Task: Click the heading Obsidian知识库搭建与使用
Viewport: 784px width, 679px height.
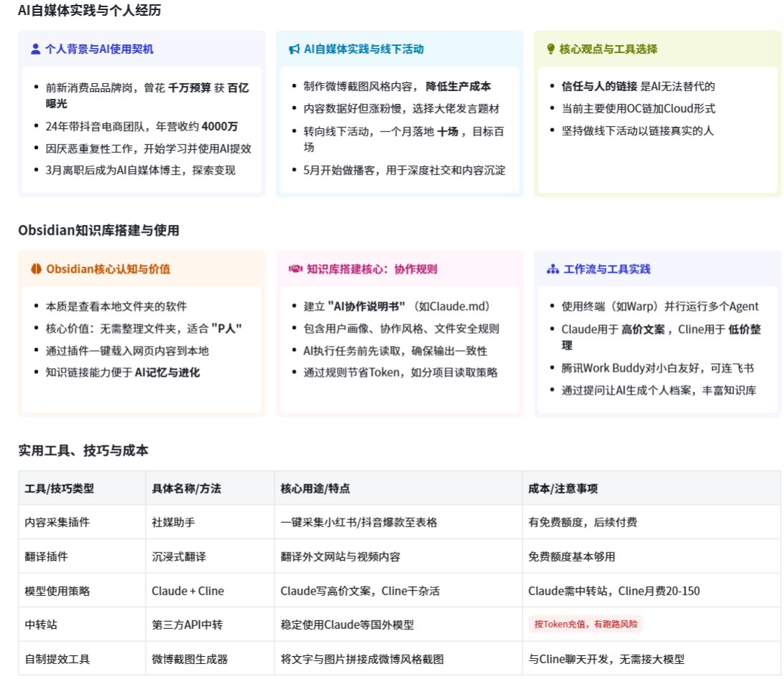Action: (x=98, y=231)
